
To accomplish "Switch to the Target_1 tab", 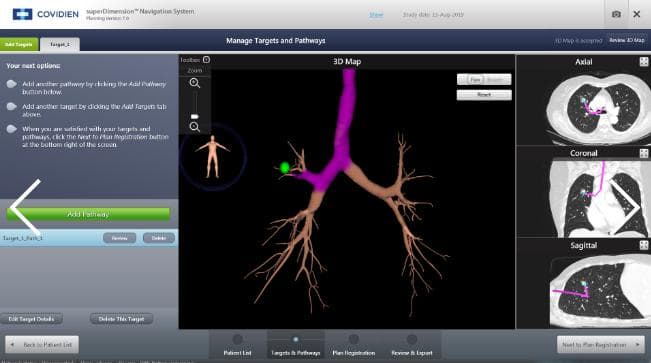I will click(x=60, y=44).
